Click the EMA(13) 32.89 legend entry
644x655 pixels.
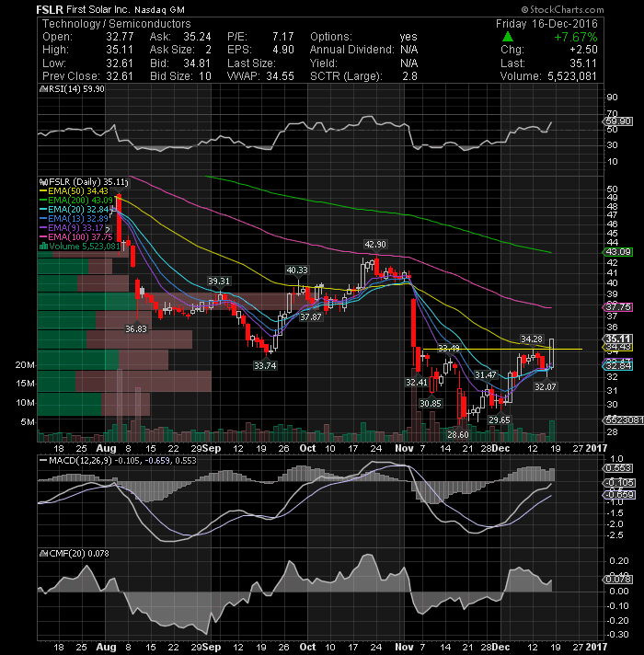pos(77,218)
